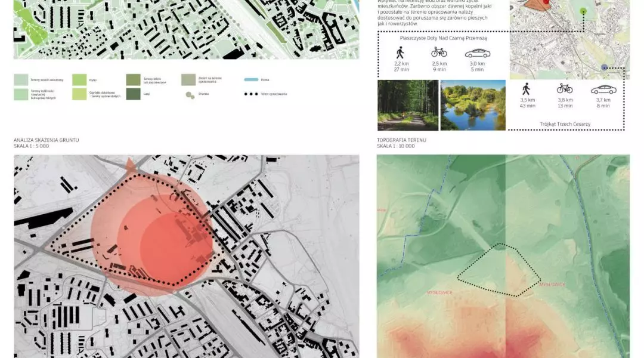Click the text SKALA 1 : 10 000
Image resolution: width=644 pixels, height=358 pixels.
[396, 146]
